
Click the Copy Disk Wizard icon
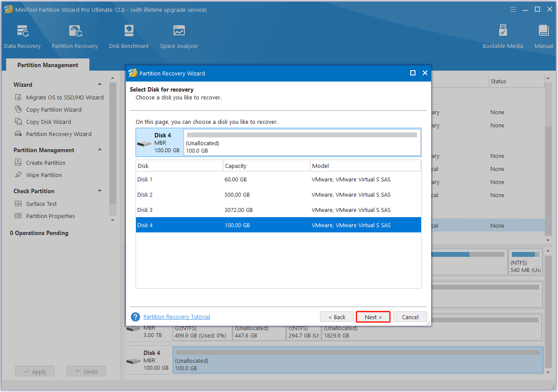18,122
